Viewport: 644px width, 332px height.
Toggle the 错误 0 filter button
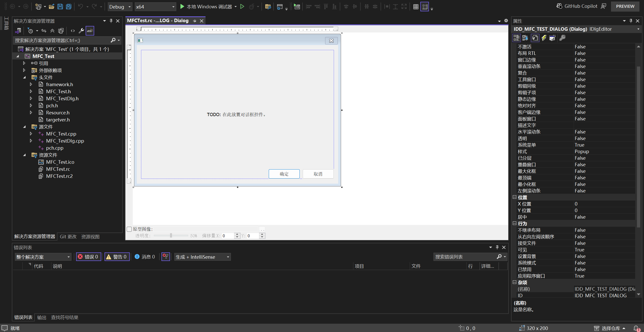88,257
